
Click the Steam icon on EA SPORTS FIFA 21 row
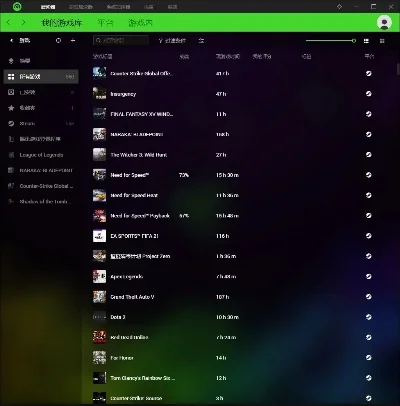[x=369, y=236]
